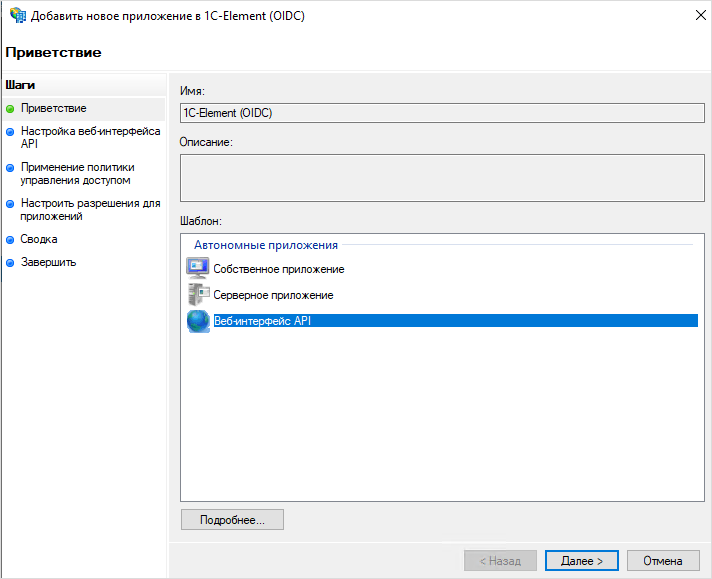Click blue bullet beside Сводка step
The image size is (712, 579).
(x=10, y=240)
